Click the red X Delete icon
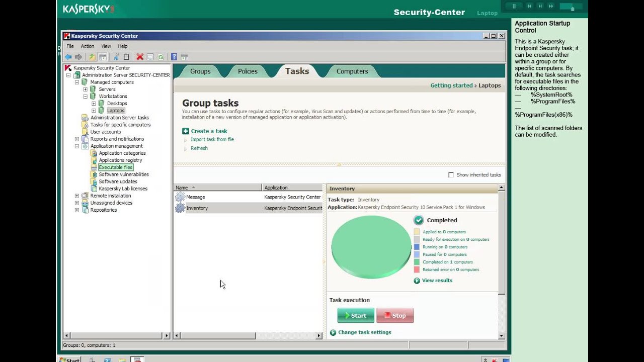Viewport: 644px width, 362px height. (x=140, y=57)
